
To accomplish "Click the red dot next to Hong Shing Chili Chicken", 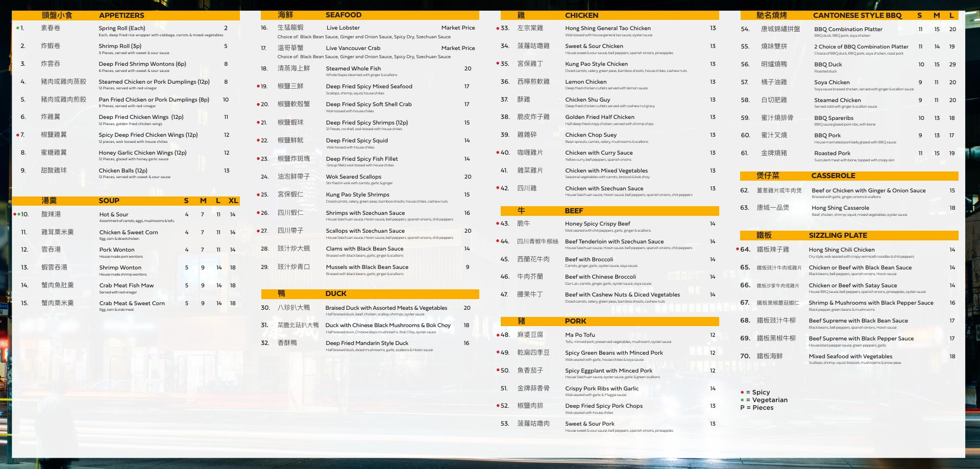I will tap(738, 250).
